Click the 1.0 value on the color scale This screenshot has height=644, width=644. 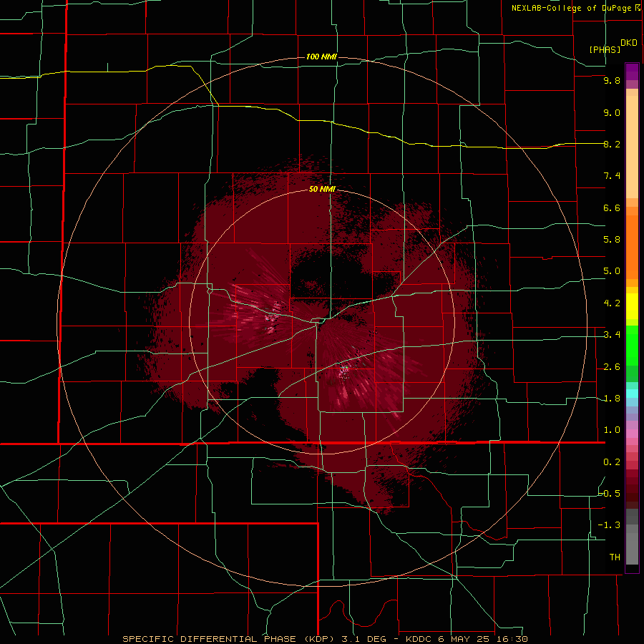612,431
